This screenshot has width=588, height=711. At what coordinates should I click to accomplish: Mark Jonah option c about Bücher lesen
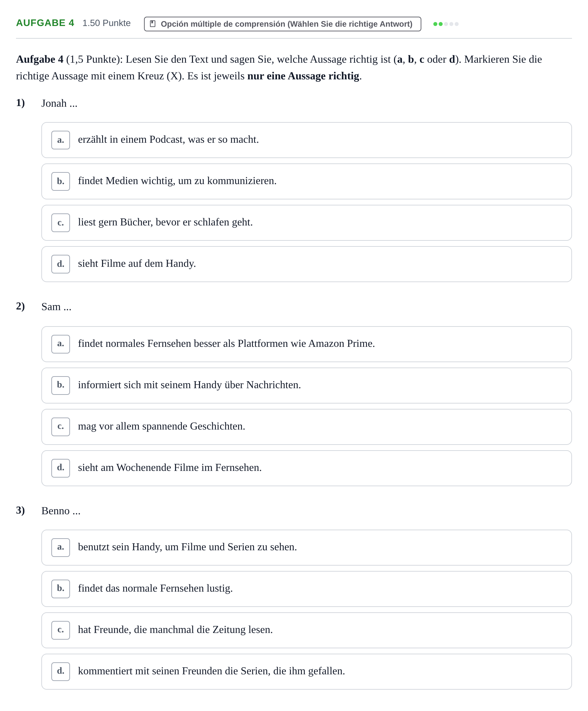pos(306,223)
